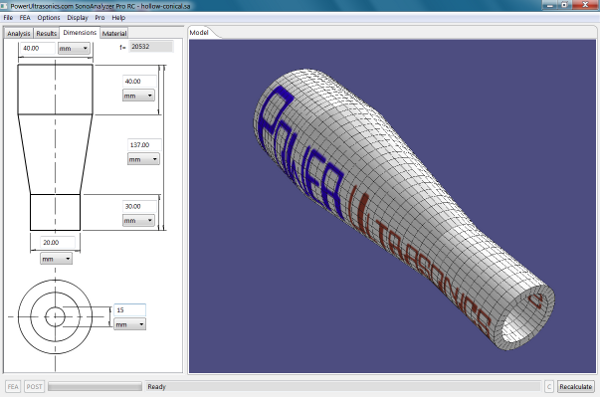Open the Display menu
Viewport: 600px width, 397px height.
(77, 18)
